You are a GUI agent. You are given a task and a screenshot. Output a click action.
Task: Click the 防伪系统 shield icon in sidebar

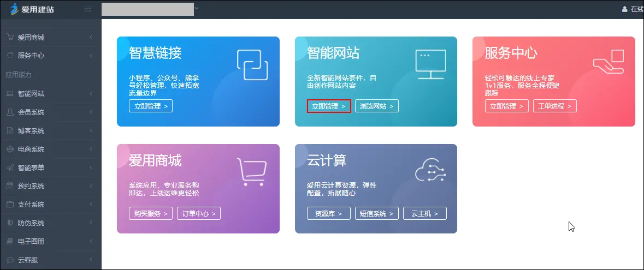(x=10, y=223)
